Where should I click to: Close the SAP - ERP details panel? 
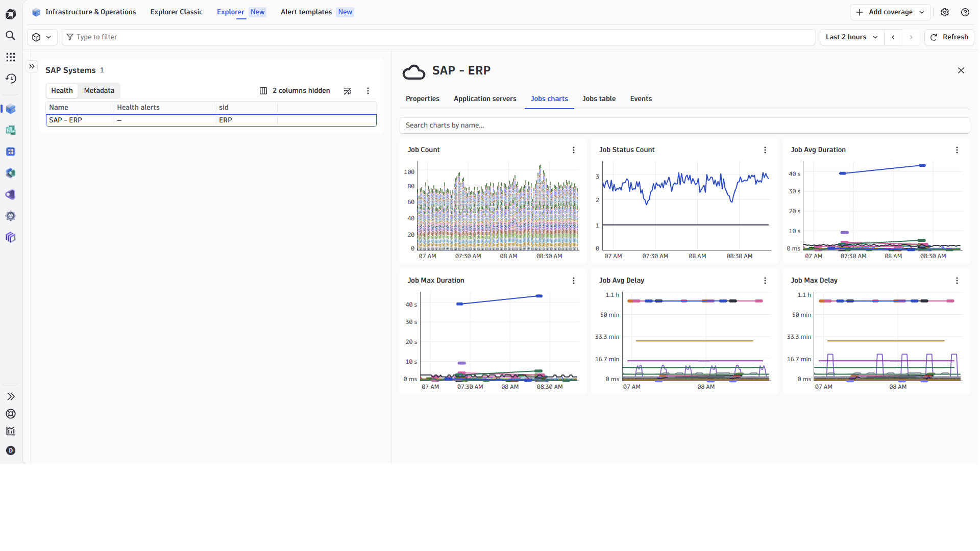[961, 71]
